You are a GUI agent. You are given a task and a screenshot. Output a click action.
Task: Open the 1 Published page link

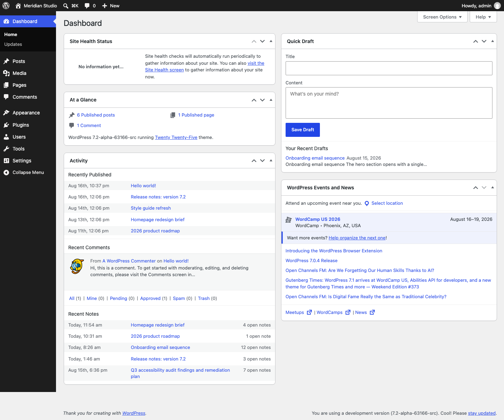196,115
